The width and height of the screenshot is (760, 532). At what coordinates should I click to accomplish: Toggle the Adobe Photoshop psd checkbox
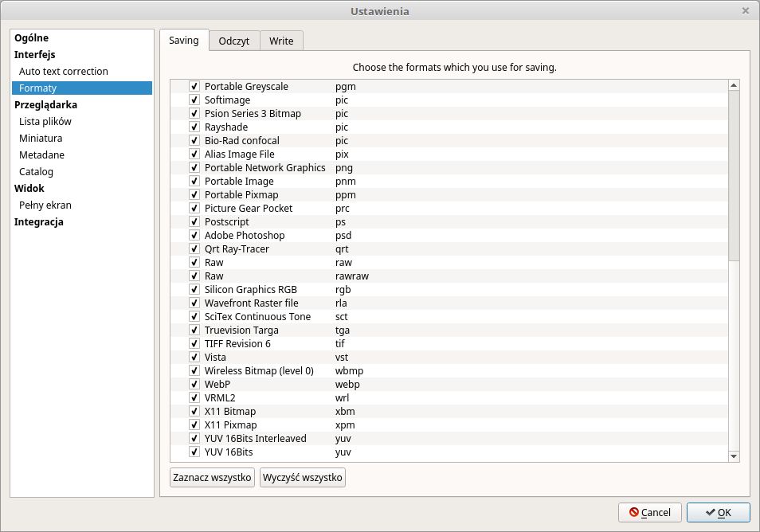(x=194, y=236)
